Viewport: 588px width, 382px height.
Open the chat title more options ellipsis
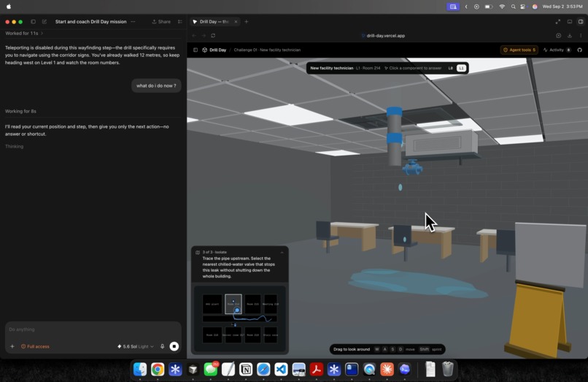pyautogui.click(x=133, y=22)
